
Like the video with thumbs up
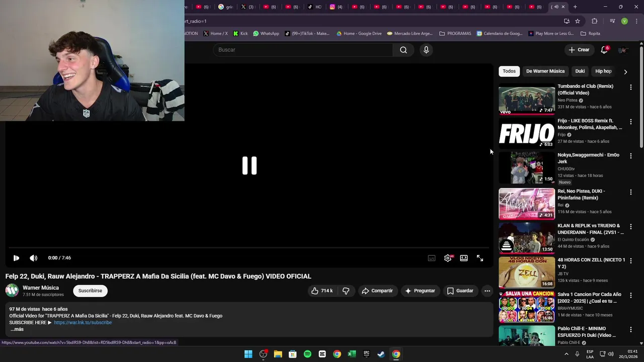pos(321,291)
